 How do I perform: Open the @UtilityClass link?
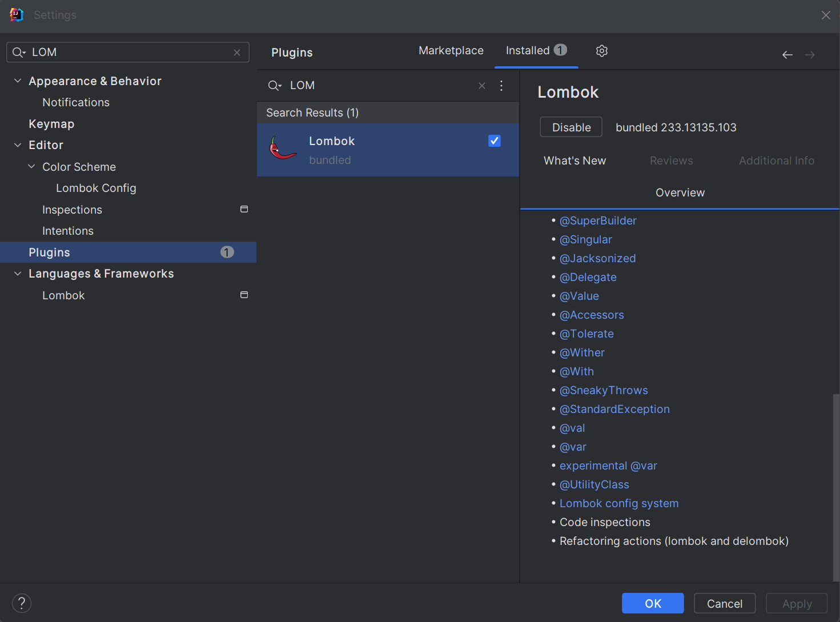pos(594,484)
